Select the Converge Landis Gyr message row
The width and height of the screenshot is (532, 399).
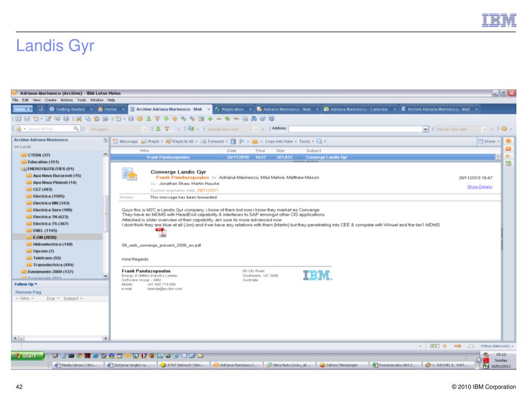303,157
